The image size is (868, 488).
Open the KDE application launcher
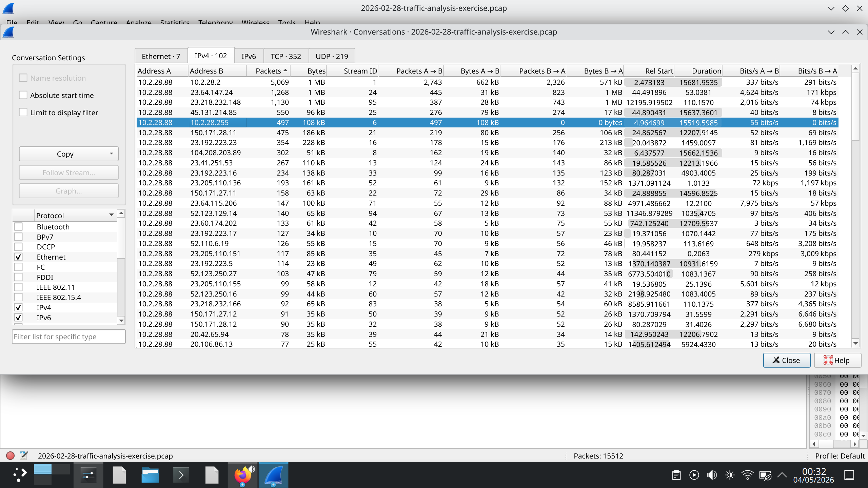point(20,475)
